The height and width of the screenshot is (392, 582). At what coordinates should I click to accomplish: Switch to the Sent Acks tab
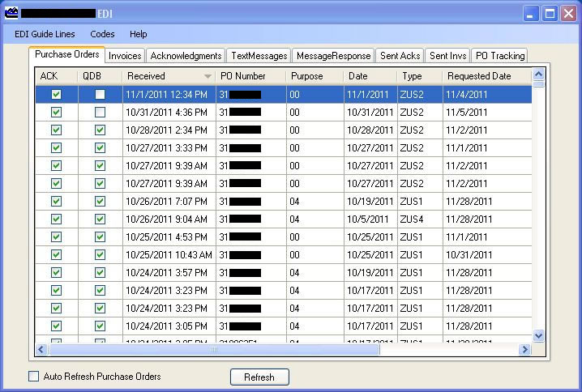pos(400,56)
